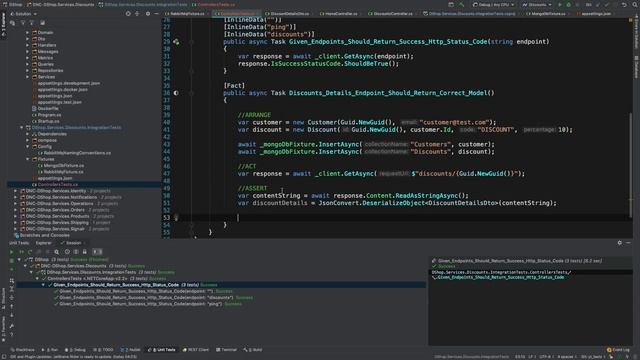Image resolution: width=640 pixels, height=360 pixels.
Task: Open the REST Client tool window
Action: click(x=196, y=350)
